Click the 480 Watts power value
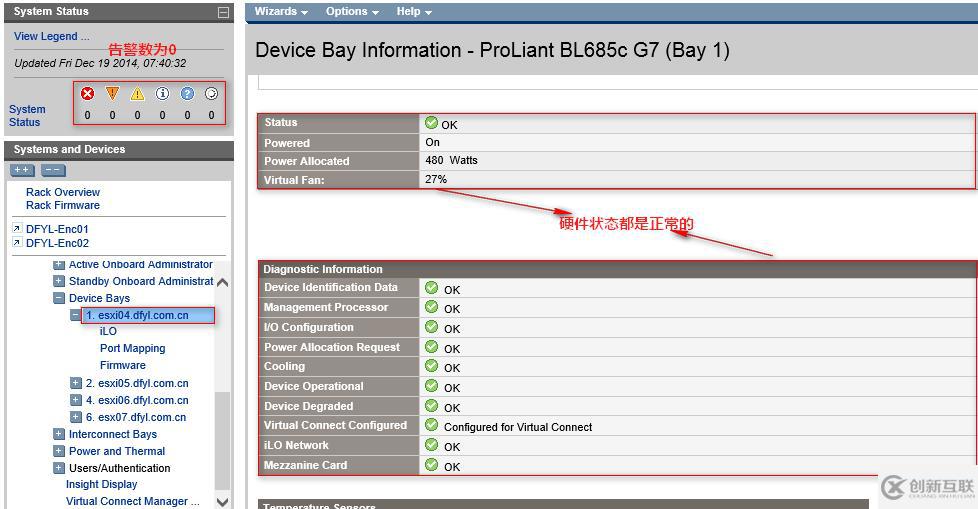The height and width of the screenshot is (509, 978). [452, 160]
